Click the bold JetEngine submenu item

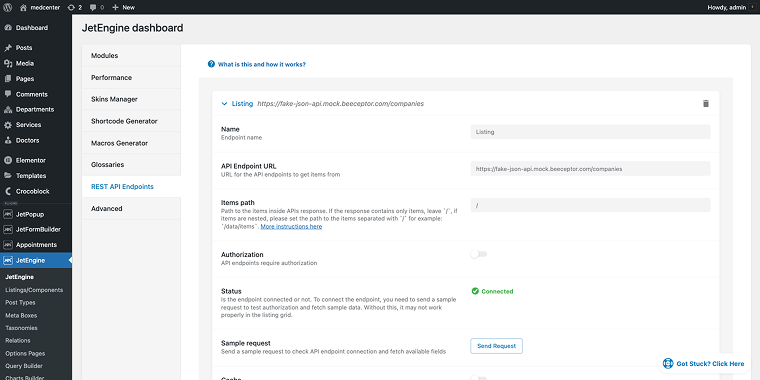(19, 277)
